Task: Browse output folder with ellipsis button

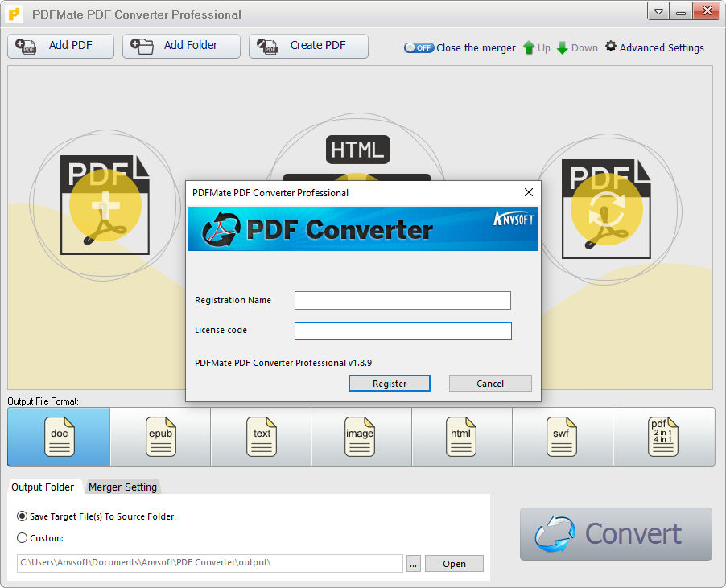Action: 414,564
